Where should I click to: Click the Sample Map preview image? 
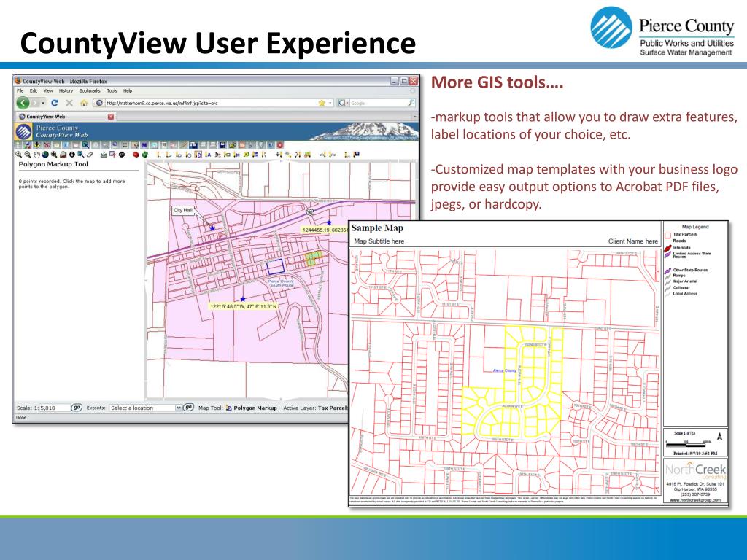[538, 364]
